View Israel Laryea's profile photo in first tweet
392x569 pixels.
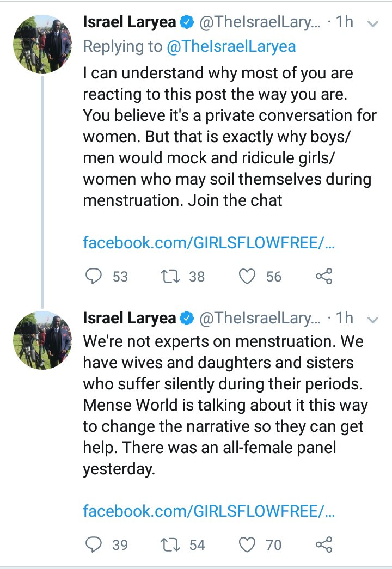[42, 44]
